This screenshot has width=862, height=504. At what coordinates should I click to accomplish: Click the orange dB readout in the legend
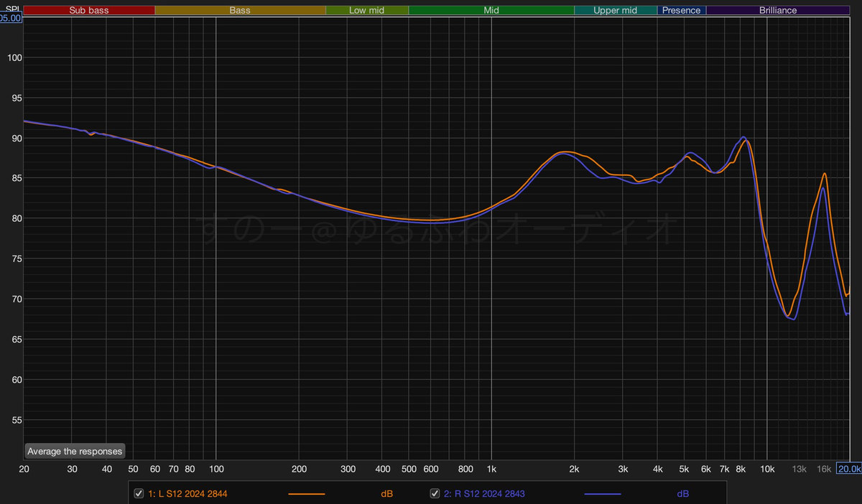pyautogui.click(x=387, y=494)
